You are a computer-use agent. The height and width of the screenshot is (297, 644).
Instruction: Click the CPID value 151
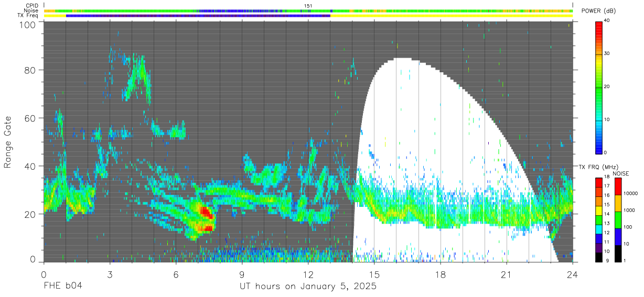pos(308,6)
